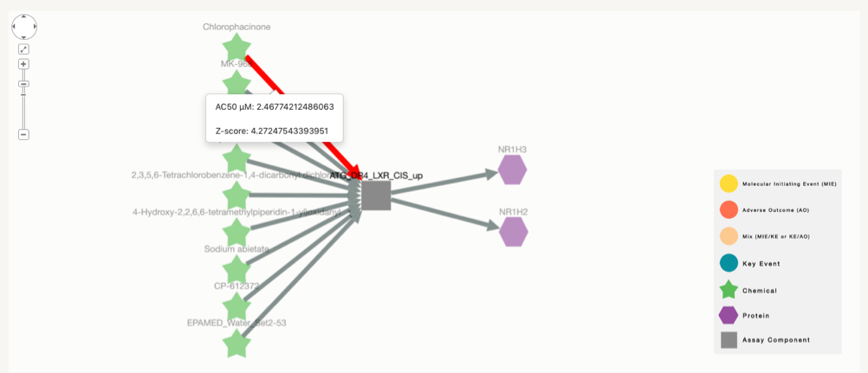Click the fit-to-screen expand button
This screenshot has height=373, width=868.
click(23, 49)
